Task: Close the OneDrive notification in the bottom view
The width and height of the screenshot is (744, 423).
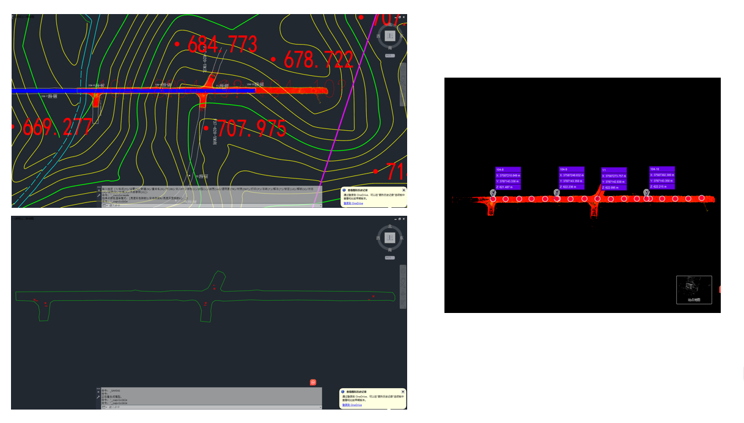Action: pyautogui.click(x=403, y=391)
